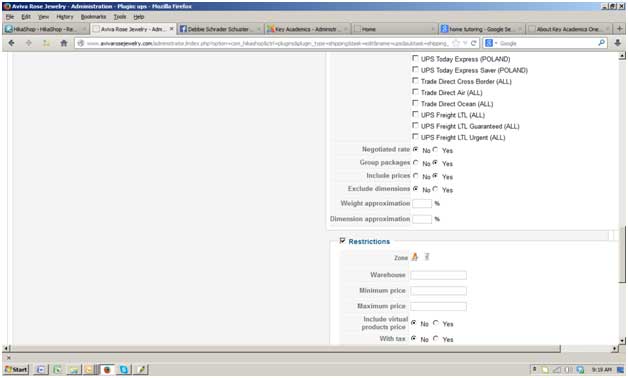628x378 pixels.
Task: Check Trade Direct Cross Border (ALL)
Action: tap(415, 80)
